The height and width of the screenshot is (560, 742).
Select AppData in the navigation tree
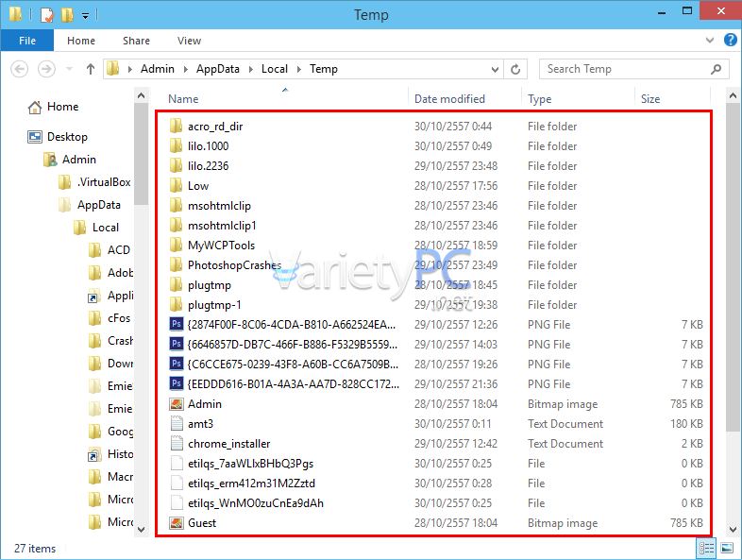(90, 205)
